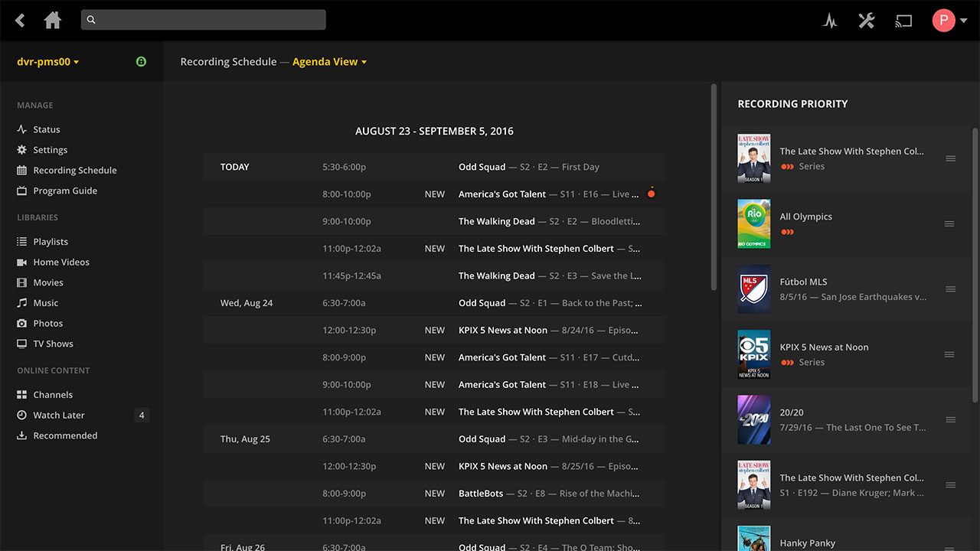Viewport: 980px width, 551px height.
Task: Click the Recording Priority panel scrollbar
Action: [x=975, y=264]
